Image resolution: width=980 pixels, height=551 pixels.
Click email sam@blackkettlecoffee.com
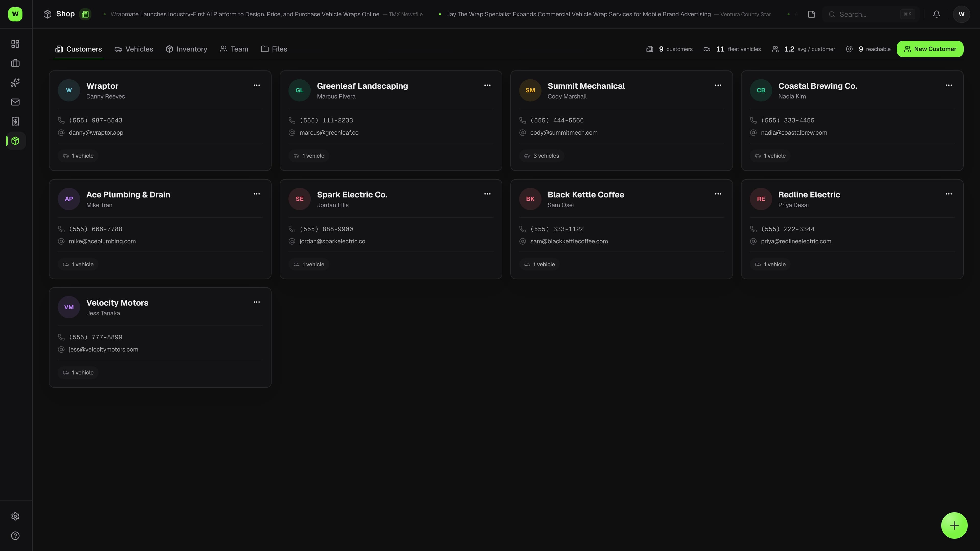569,242
